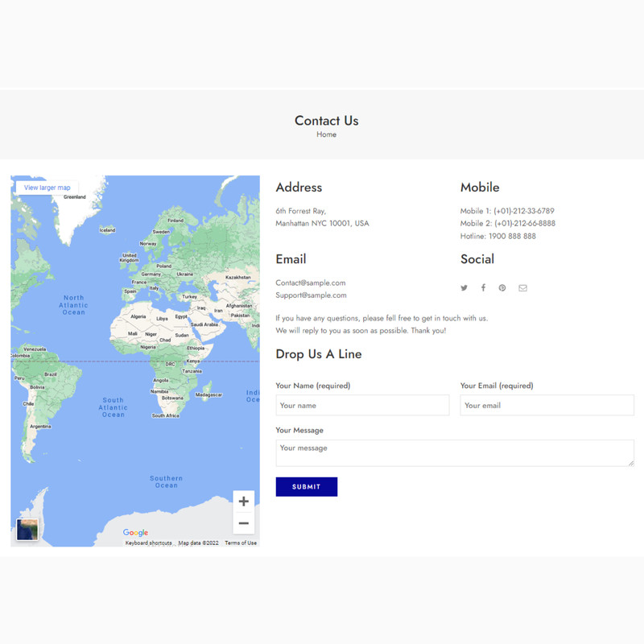
Task: Open map Keyboard shortcuts link
Action: [x=148, y=543]
